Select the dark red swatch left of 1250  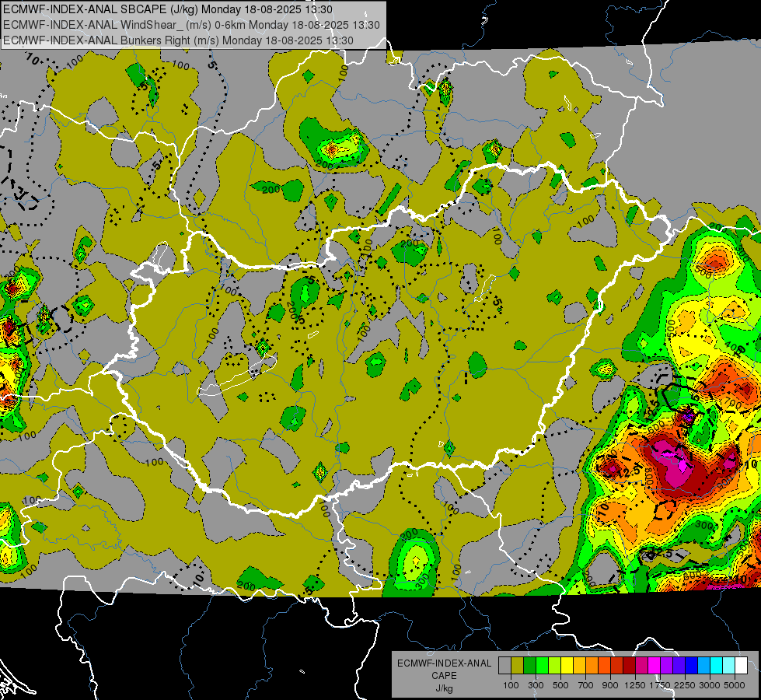click(x=629, y=666)
